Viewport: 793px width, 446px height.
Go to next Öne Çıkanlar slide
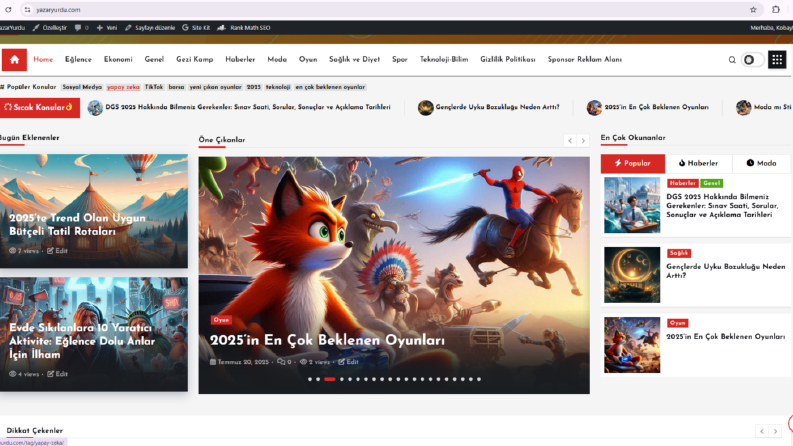pyautogui.click(x=583, y=141)
